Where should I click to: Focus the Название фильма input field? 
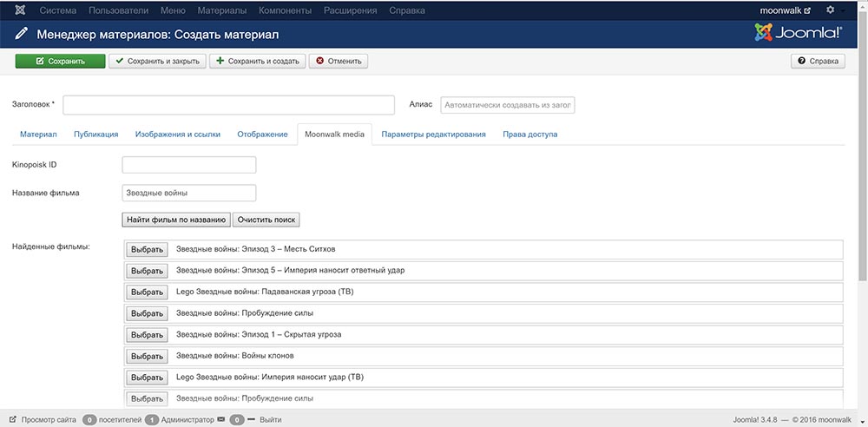[188, 194]
